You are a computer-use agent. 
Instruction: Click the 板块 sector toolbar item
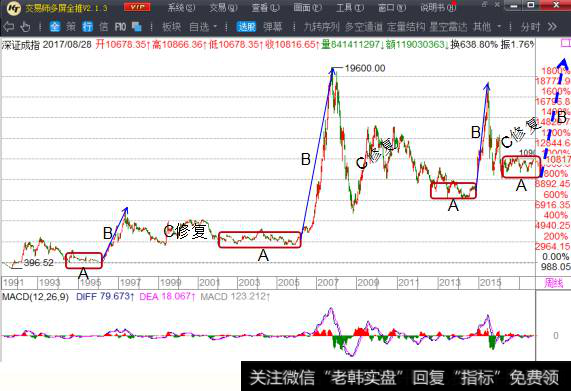click(x=171, y=27)
